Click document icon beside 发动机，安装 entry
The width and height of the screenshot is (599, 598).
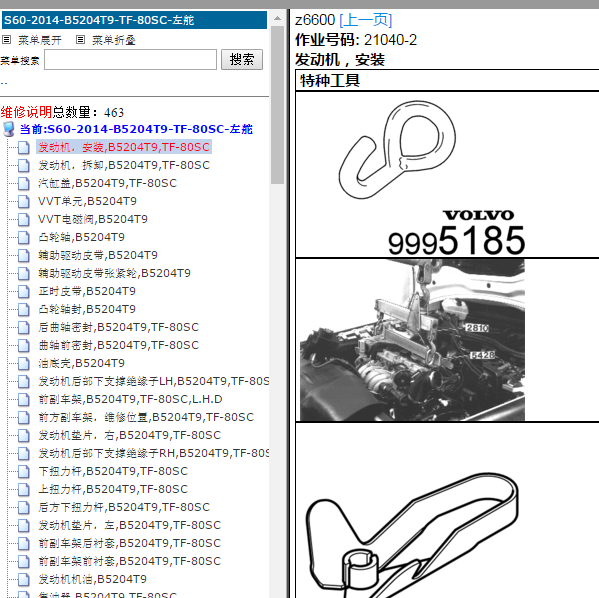(x=24, y=147)
